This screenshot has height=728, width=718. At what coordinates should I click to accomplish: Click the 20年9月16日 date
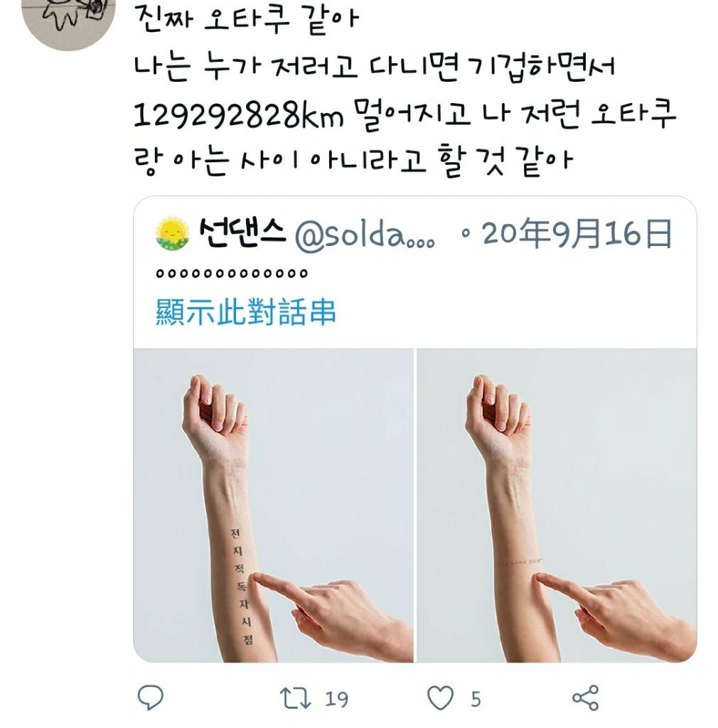[x=577, y=233]
